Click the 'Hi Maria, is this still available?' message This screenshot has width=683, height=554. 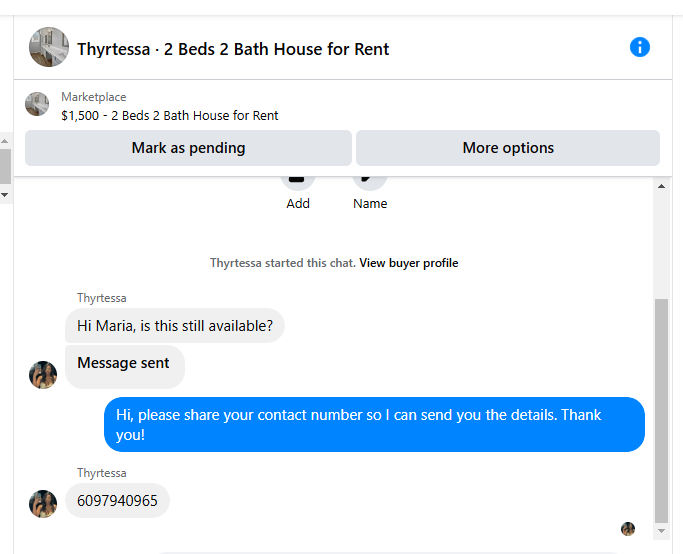(174, 326)
